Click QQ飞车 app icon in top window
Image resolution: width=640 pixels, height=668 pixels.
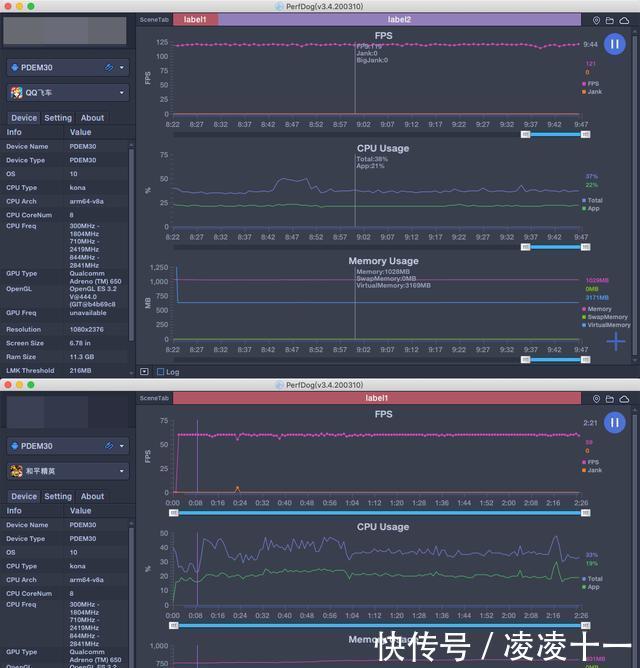click(17, 92)
